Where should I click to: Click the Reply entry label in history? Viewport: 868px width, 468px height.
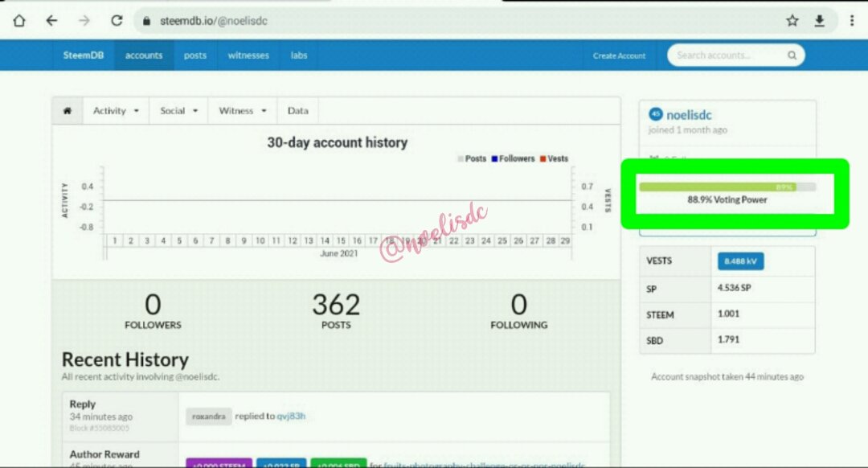coord(83,404)
